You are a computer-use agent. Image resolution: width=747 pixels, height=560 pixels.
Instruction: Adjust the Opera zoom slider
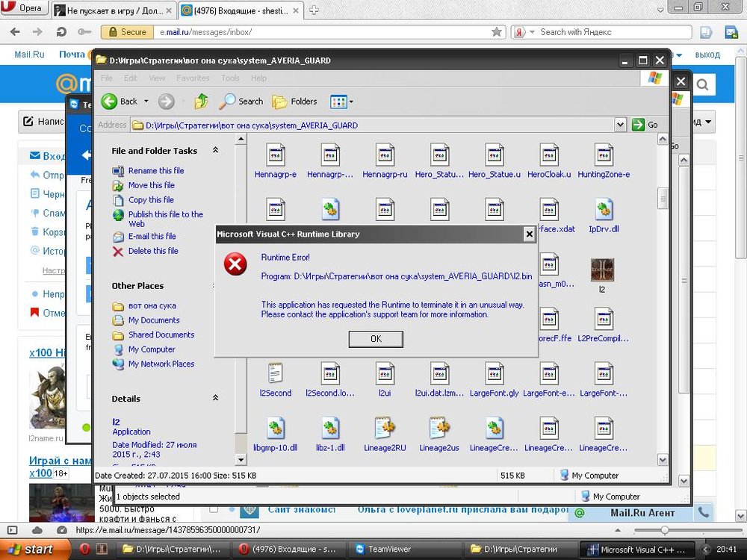664,529
